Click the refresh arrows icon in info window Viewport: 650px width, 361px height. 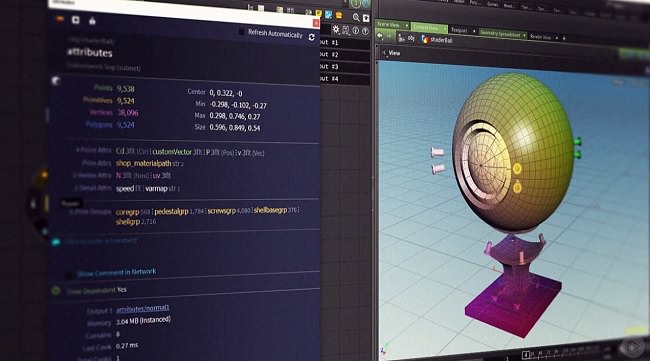pos(311,37)
